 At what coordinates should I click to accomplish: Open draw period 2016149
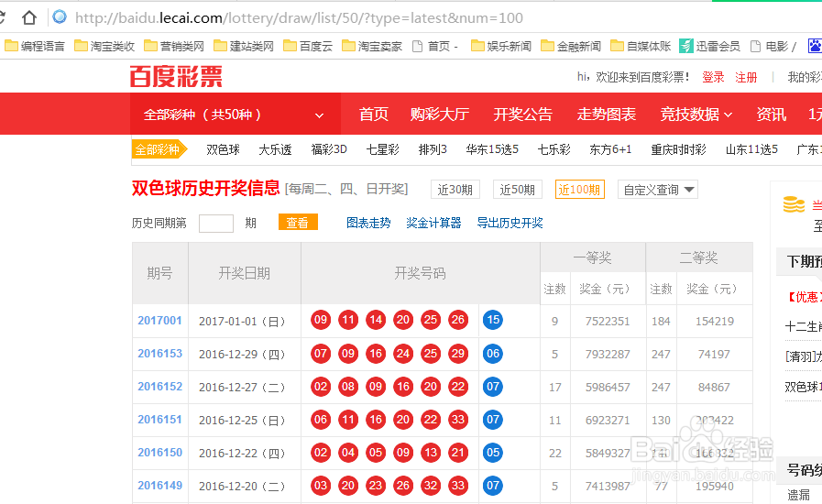159,486
